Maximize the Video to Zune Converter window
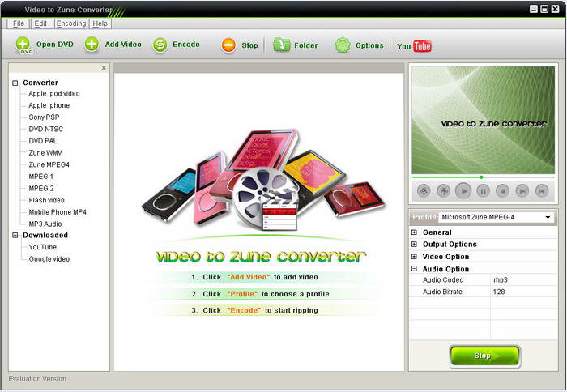 click(544, 9)
